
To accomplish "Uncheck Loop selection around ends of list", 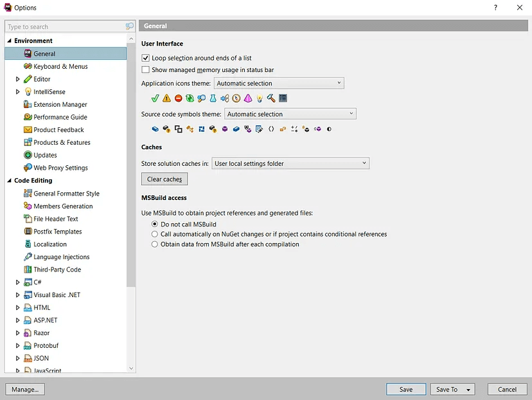I will coord(146,58).
